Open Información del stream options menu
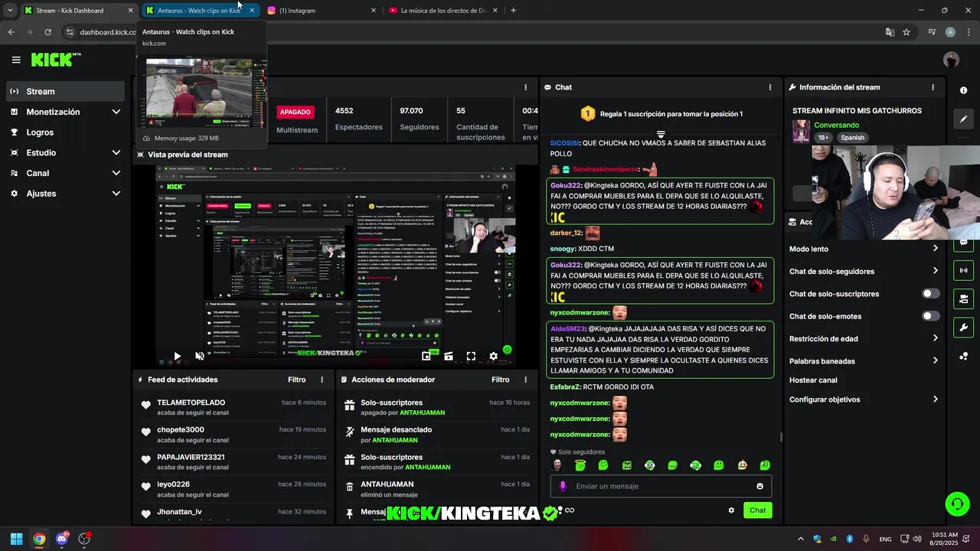 (933, 87)
